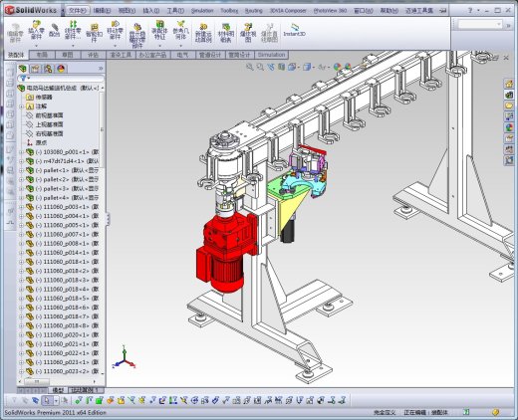Expand the pallet<4> component
This screenshot has height=420, width=518.
click(21, 198)
